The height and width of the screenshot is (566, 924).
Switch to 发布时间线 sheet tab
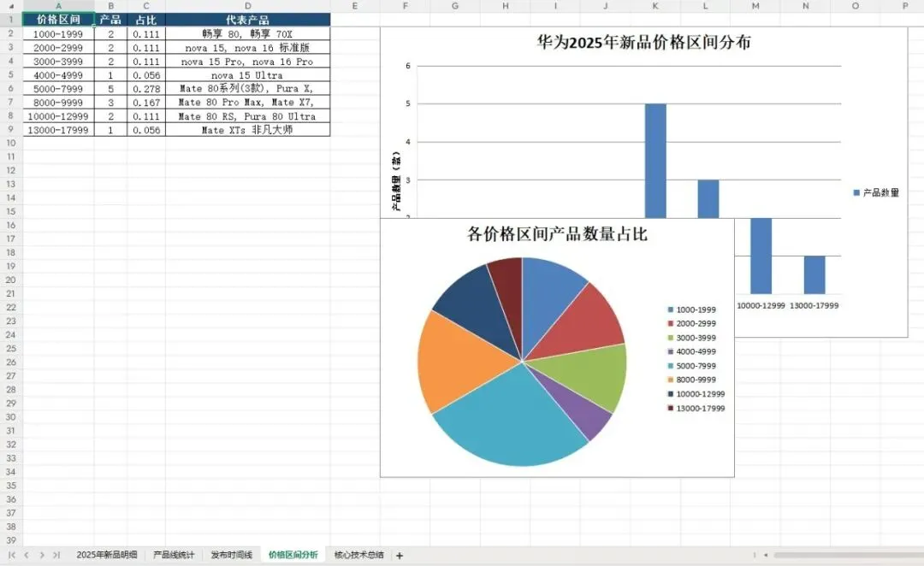click(231, 555)
